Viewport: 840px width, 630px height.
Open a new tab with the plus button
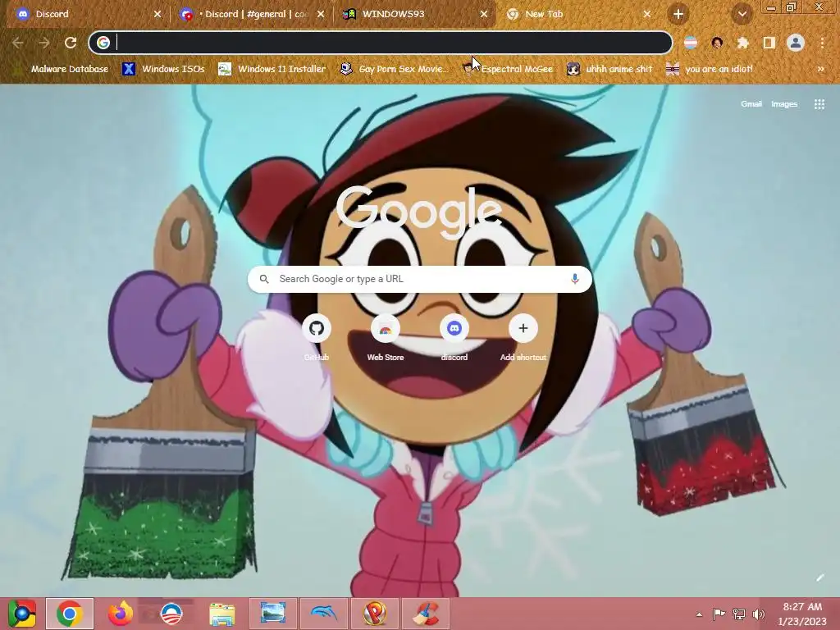(x=678, y=14)
